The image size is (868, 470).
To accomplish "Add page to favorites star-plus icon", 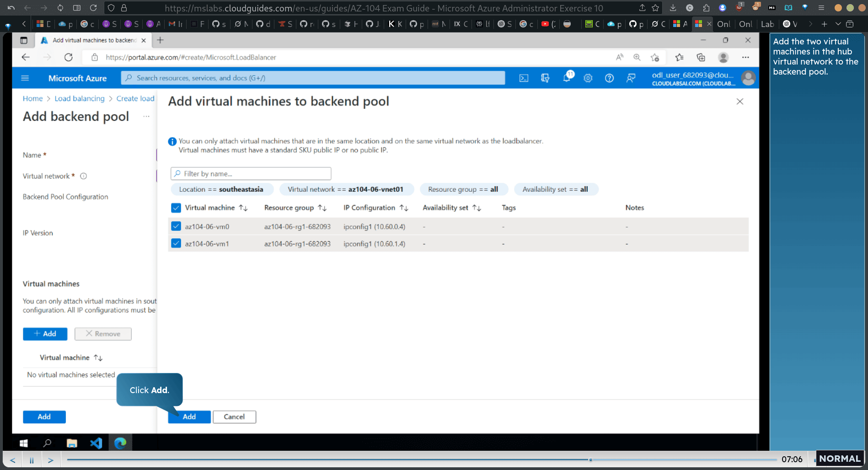I will coord(655,57).
